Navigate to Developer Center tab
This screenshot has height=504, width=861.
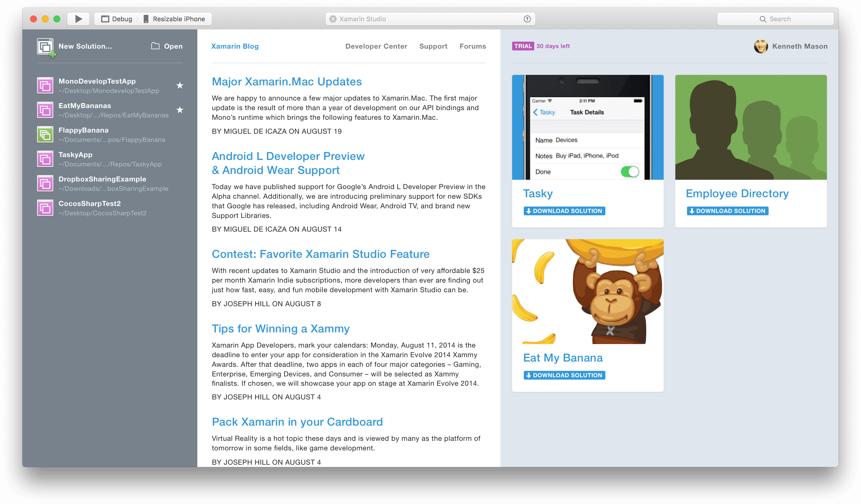pos(377,46)
